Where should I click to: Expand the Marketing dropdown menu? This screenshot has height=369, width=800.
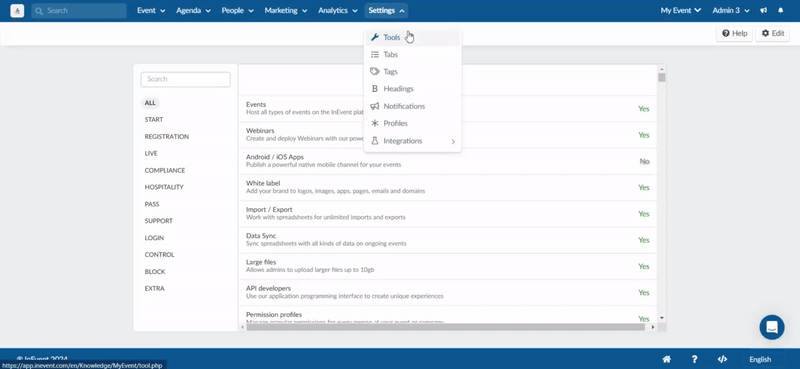[286, 11]
